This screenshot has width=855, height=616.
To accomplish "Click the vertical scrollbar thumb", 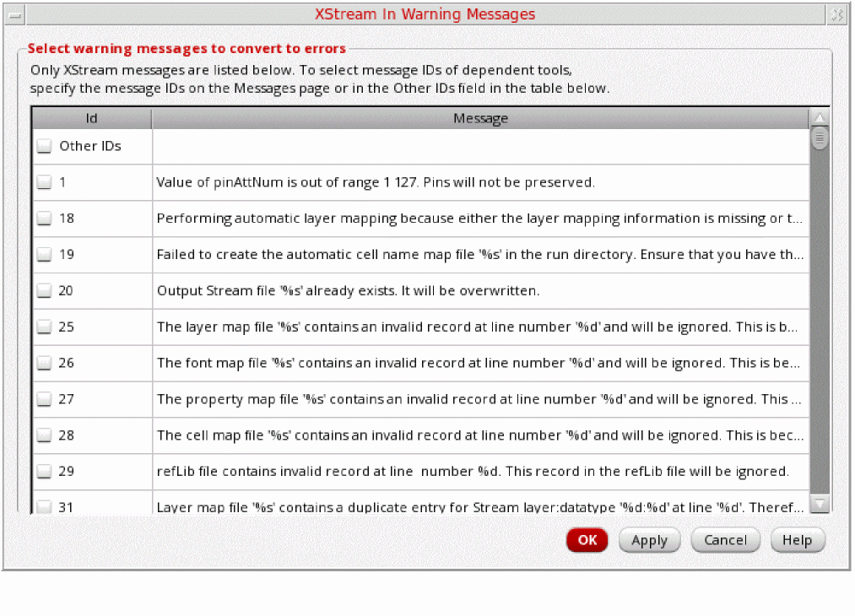I will pos(820,138).
